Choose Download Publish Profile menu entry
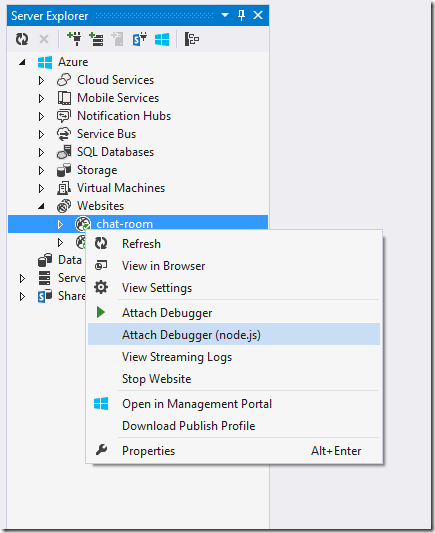This screenshot has height=533, width=435. pos(234,426)
